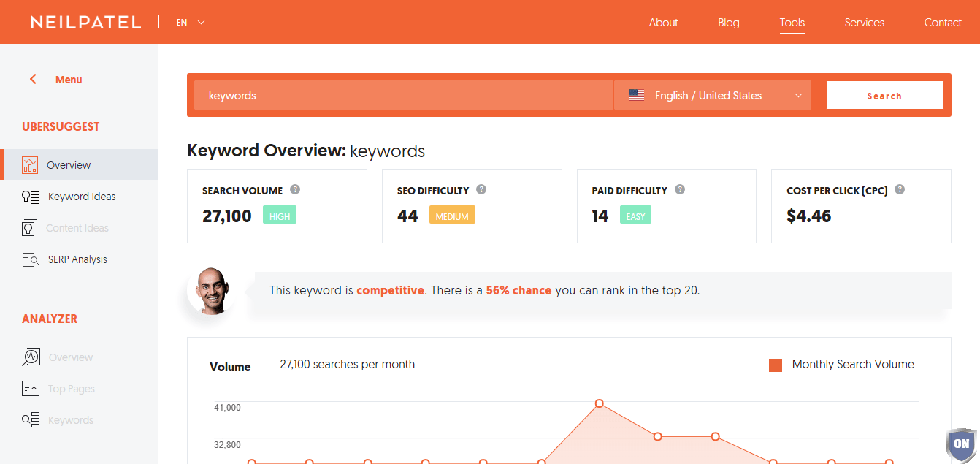980x464 pixels.
Task: Expand the English / United States selector
Action: point(713,95)
